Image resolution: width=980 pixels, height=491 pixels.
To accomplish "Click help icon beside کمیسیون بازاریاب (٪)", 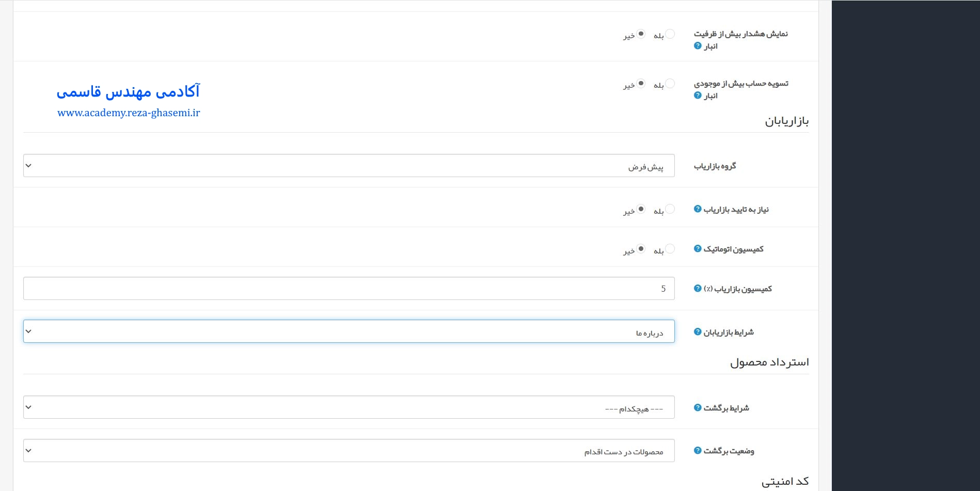I will click(x=698, y=289).
